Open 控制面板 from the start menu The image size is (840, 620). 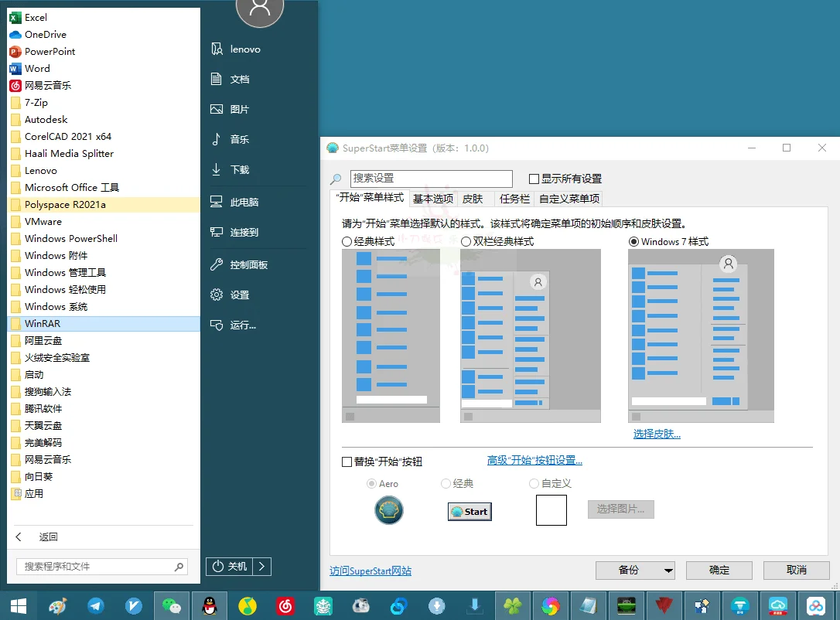pyautogui.click(x=240, y=264)
